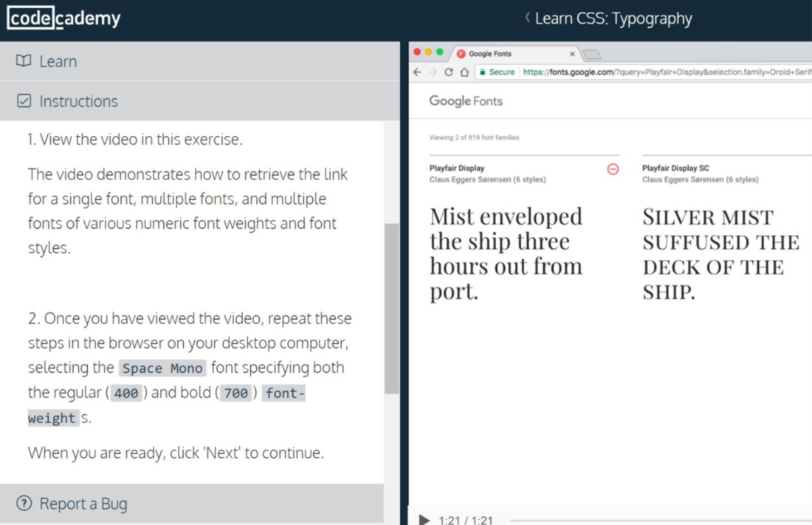Click the Instructions checkmark icon
Screen dimensions: 812x525
point(24,100)
